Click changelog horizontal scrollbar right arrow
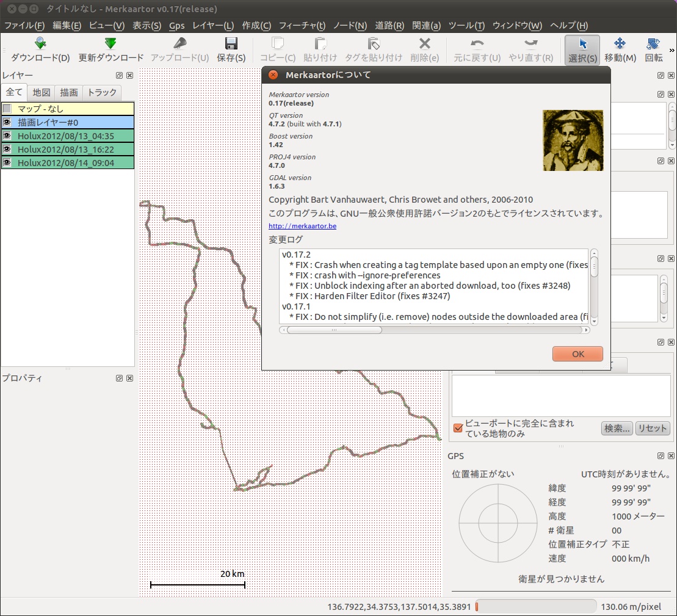Image resolution: width=677 pixels, height=616 pixels. click(586, 330)
